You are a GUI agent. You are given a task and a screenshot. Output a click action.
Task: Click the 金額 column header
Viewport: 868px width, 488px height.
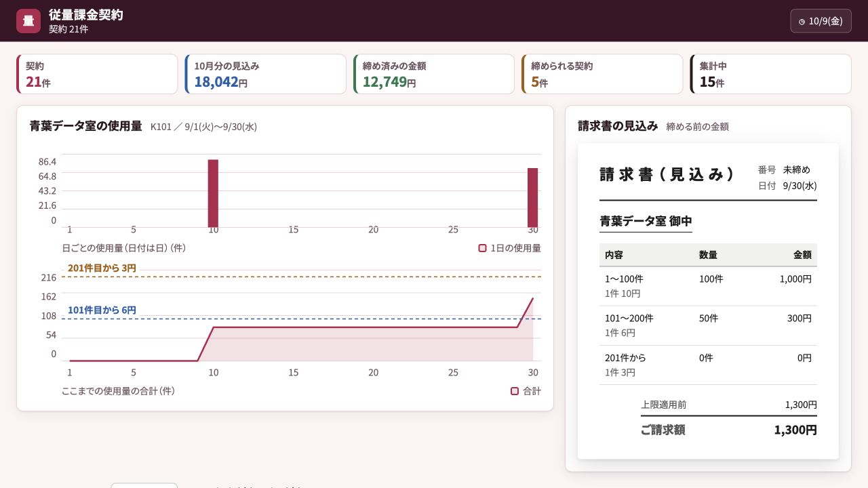point(802,255)
